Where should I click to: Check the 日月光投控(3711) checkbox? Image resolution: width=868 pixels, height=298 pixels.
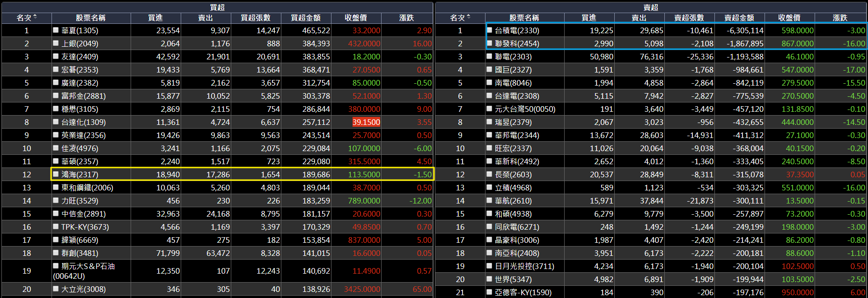[489, 266]
